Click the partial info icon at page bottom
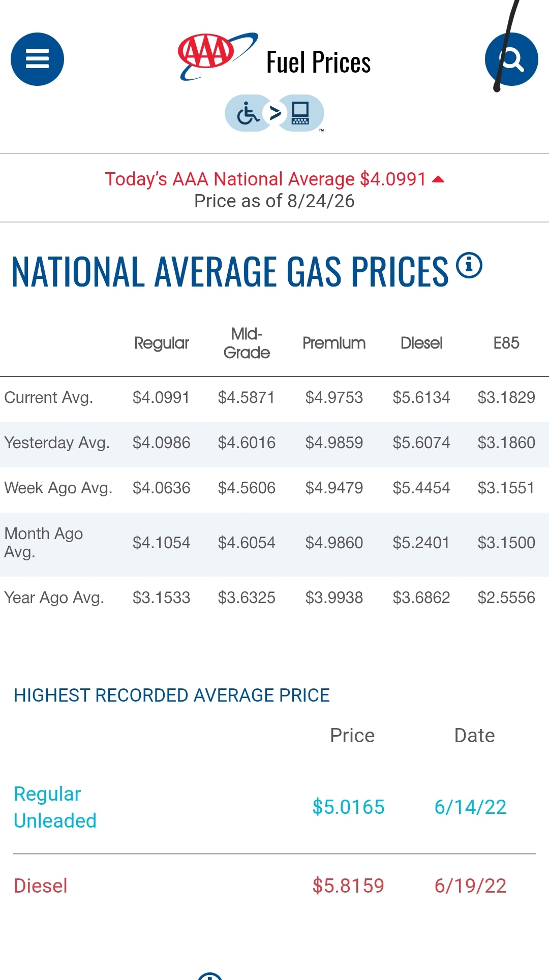The height and width of the screenshot is (980, 549). [210, 975]
